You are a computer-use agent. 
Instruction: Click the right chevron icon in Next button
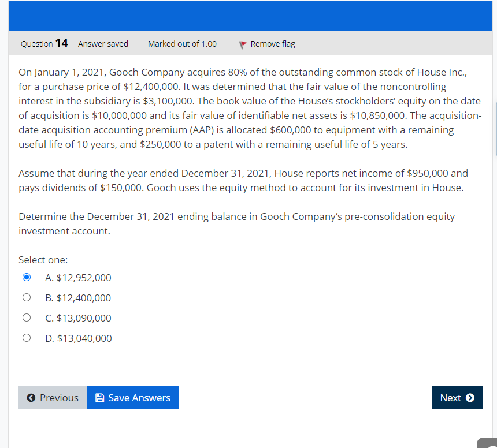tap(469, 397)
